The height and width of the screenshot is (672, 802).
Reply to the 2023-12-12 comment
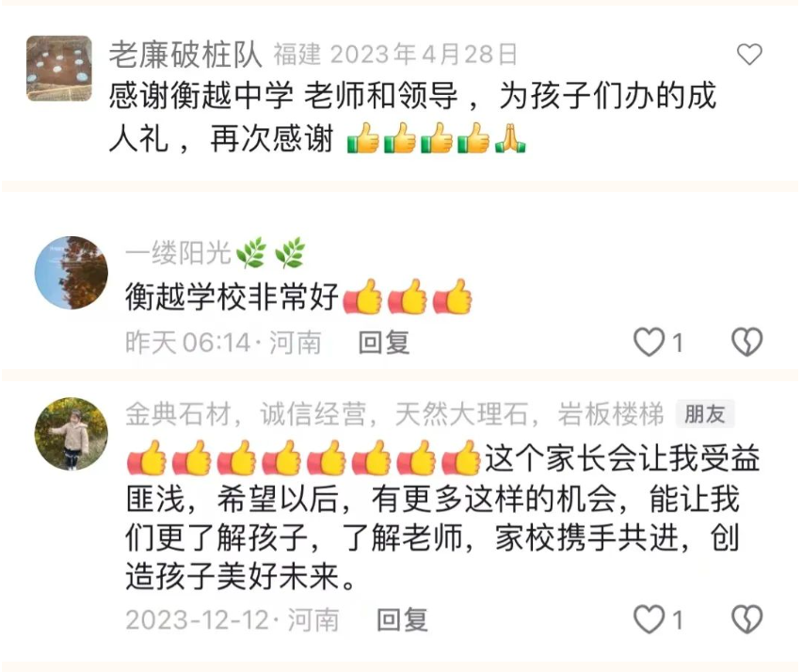[x=402, y=619]
